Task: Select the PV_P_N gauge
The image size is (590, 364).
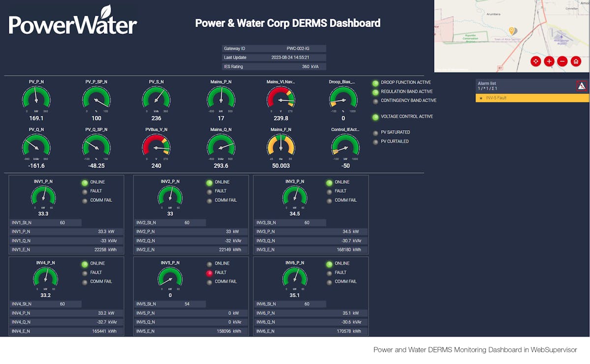Action: coord(36,99)
